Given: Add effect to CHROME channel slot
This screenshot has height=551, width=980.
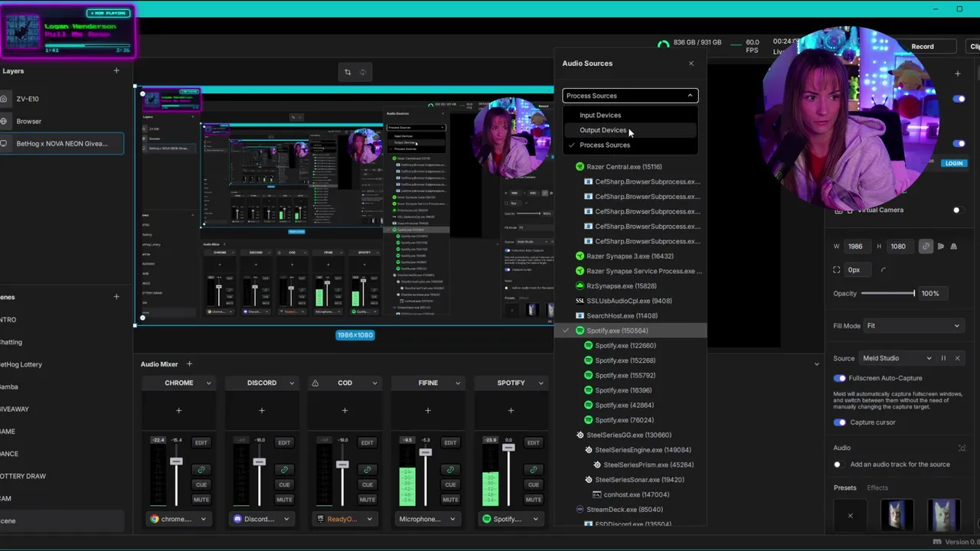Looking at the screenshot, I should tap(178, 411).
